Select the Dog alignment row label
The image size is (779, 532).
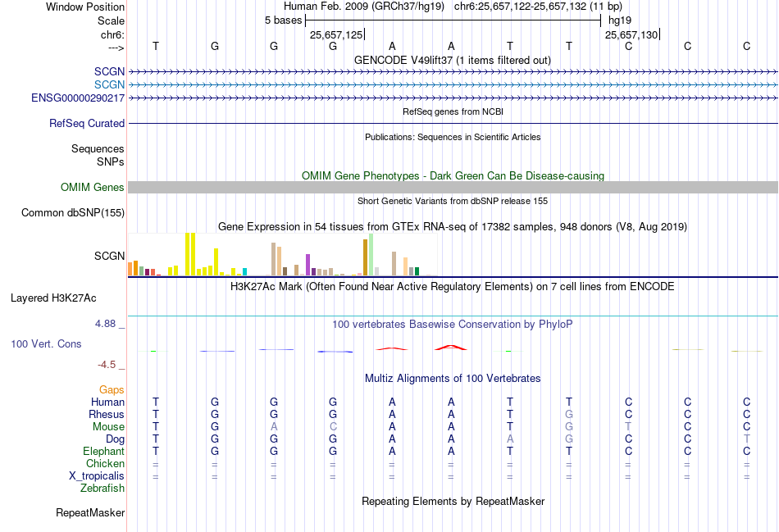tap(116, 439)
